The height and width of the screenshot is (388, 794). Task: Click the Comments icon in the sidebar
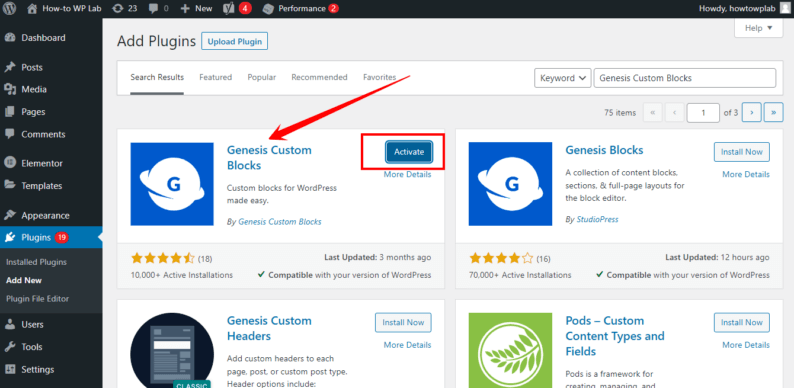click(10, 134)
